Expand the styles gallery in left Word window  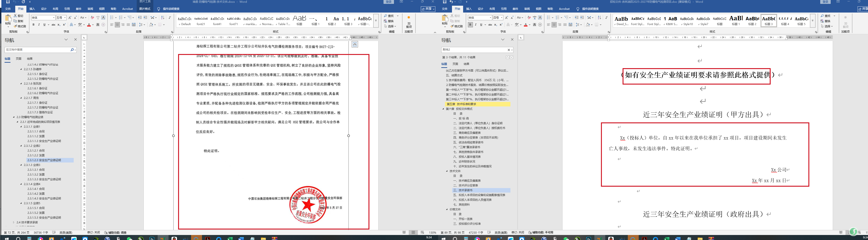pyautogui.click(x=376, y=21)
